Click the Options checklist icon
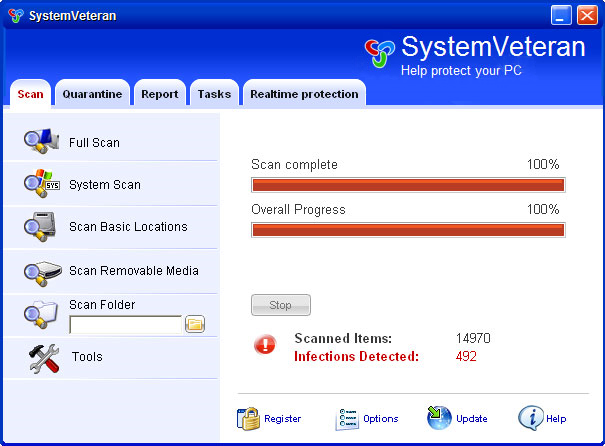The image size is (605, 446). (347, 419)
